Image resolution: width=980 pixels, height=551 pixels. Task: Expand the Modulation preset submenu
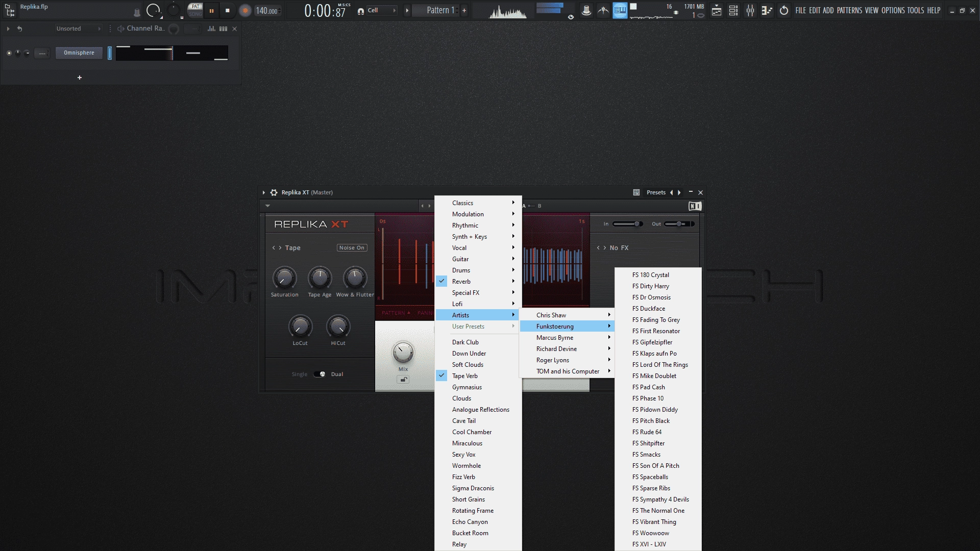[478, 214]
